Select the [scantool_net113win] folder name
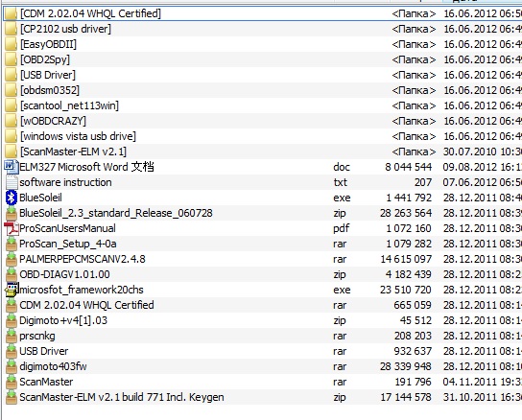 pos(70,105)
